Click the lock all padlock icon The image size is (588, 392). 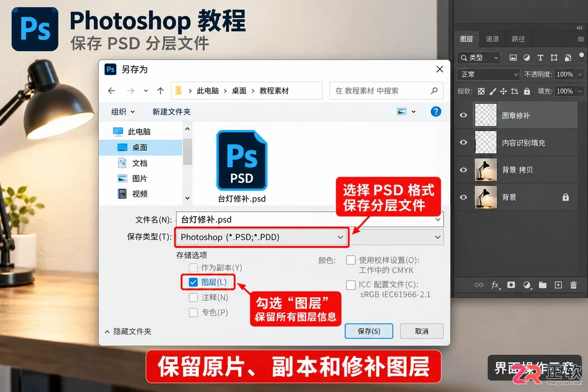[x=527, y=91]
